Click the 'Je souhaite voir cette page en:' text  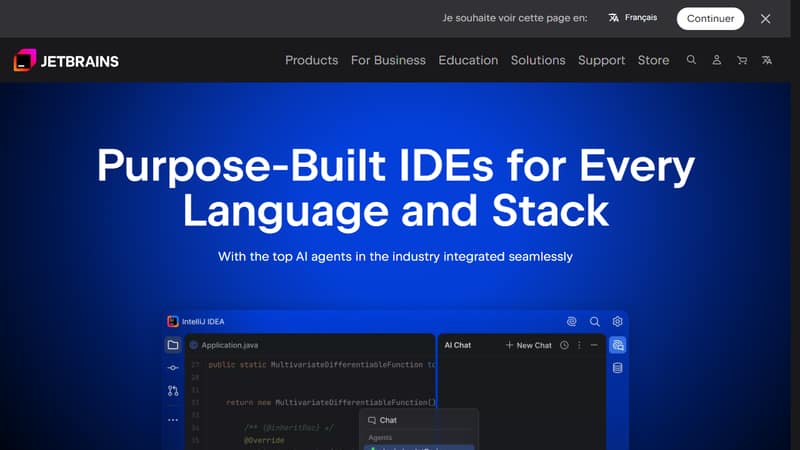tap(515, 18)
